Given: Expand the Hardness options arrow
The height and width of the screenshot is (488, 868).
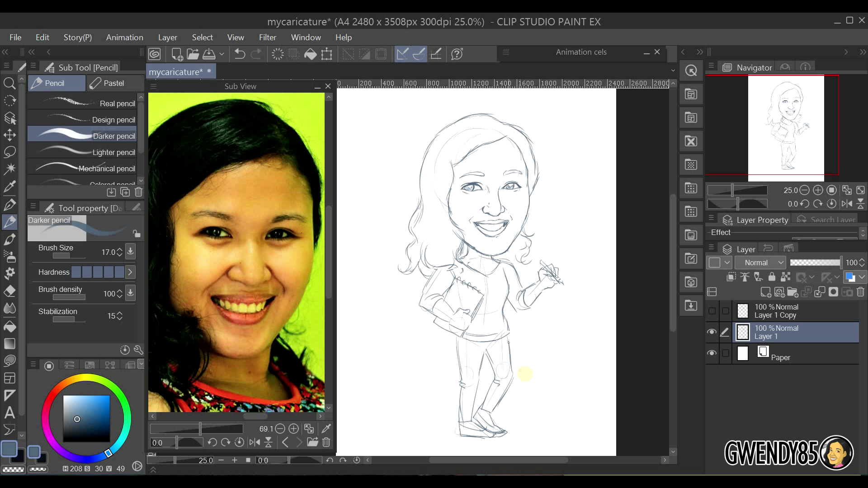Looking at the screenshot, I should pos(130,272).
